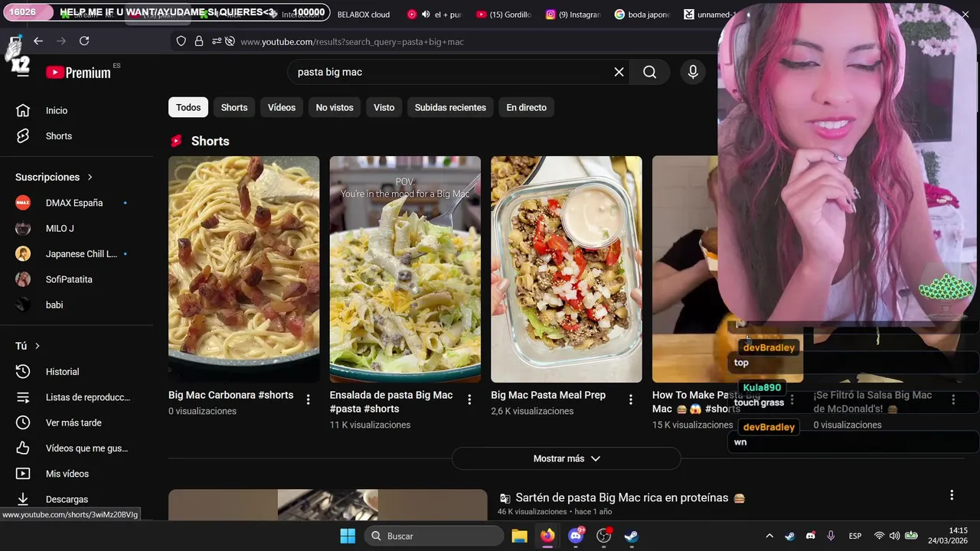The width and height of the screenshot is (980, 551).
Task: Click the Windows Buscar search box
Action: point(434,536)
